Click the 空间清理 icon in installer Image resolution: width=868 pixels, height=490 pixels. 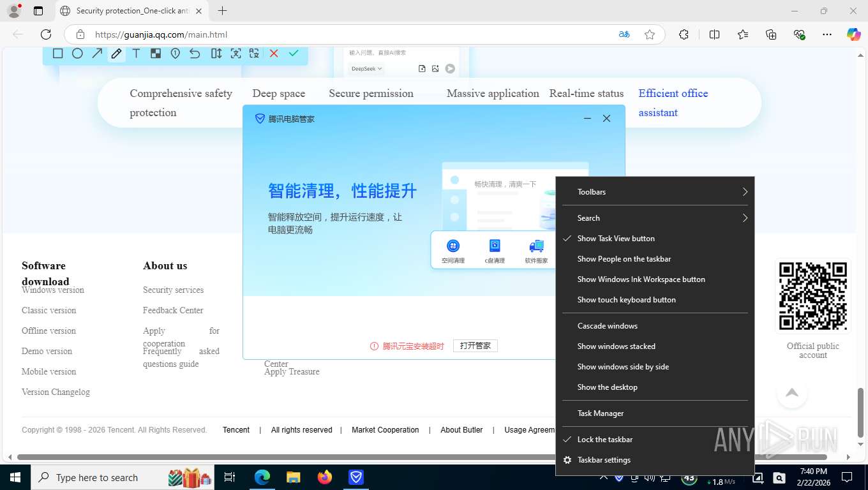click(x=453, y=246)
